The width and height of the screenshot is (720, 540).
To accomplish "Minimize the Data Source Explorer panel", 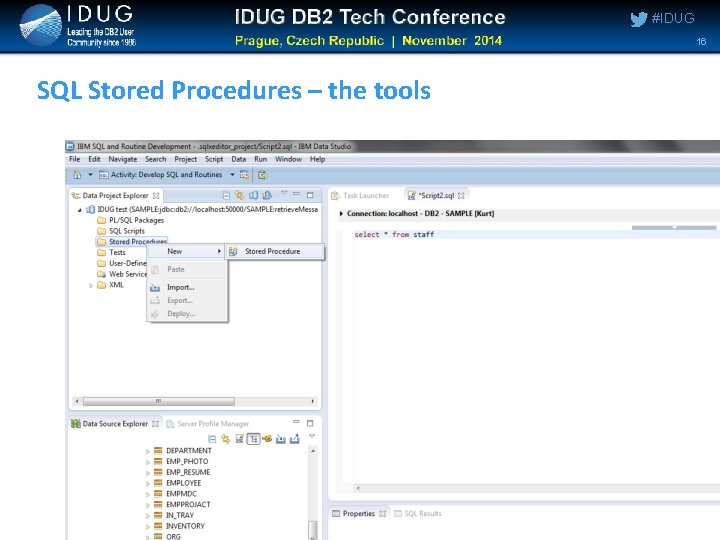I will [297, 422].
